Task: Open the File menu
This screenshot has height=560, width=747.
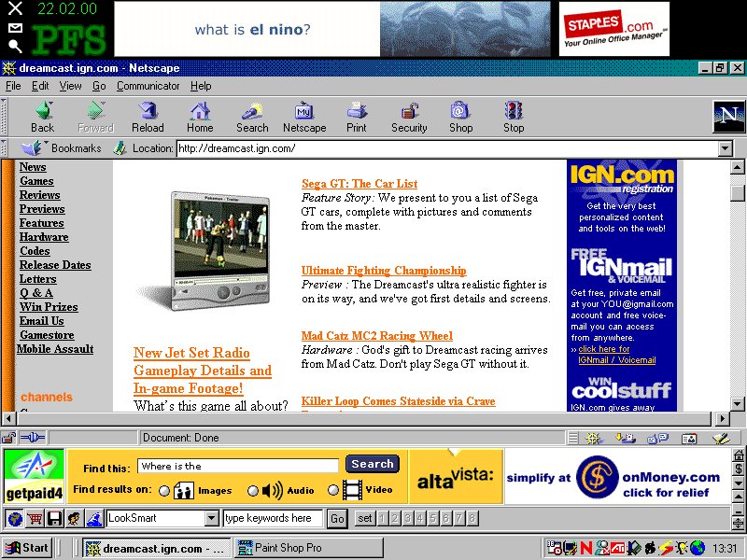Action: [x=13, y=86]
